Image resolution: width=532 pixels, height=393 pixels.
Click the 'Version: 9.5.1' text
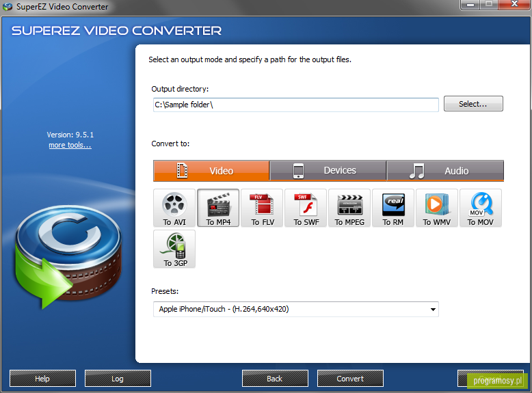click(70, 135)
